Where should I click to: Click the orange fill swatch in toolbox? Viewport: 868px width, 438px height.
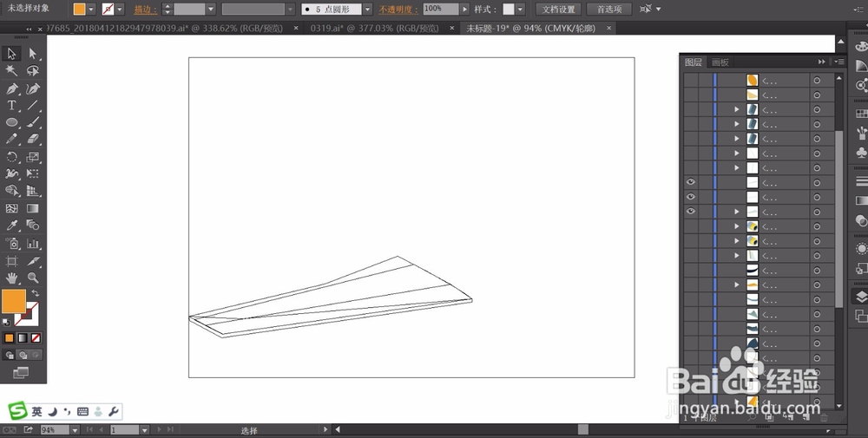[x=14, y=301]
